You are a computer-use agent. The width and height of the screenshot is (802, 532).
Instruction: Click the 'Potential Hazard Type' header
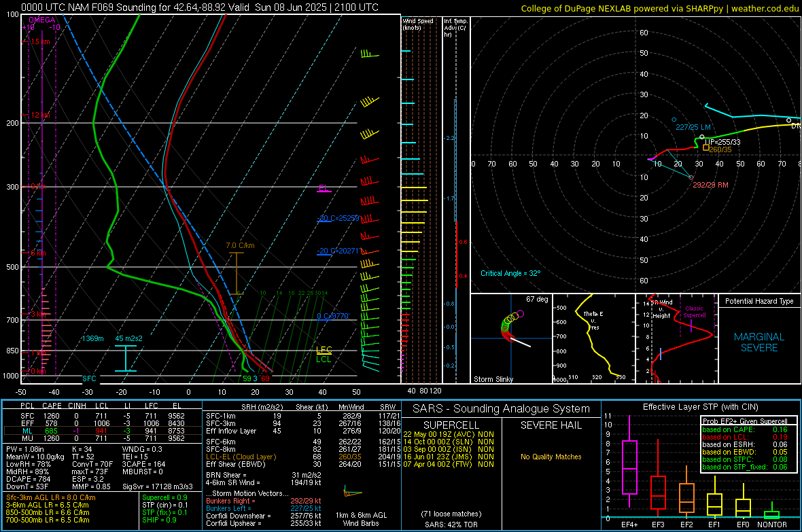pos(759,301)
